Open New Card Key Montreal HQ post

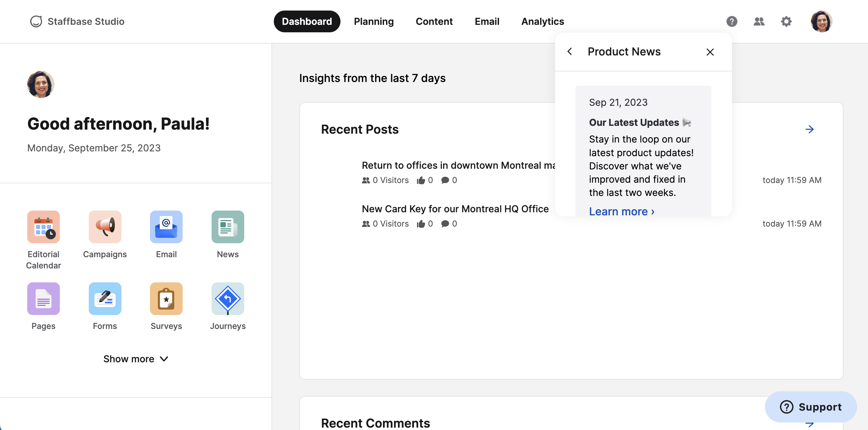[x=455, y=209]
